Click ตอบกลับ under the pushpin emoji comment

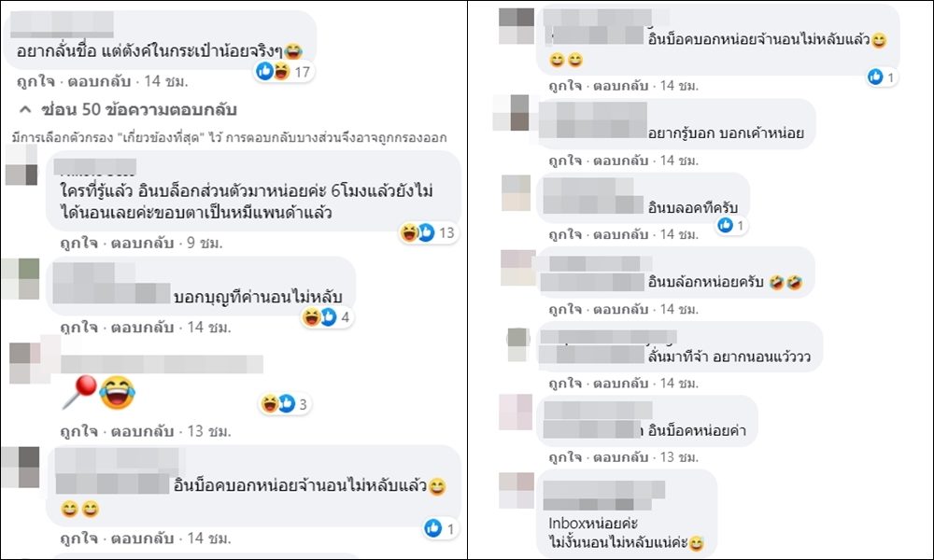(x=142, y=431)
